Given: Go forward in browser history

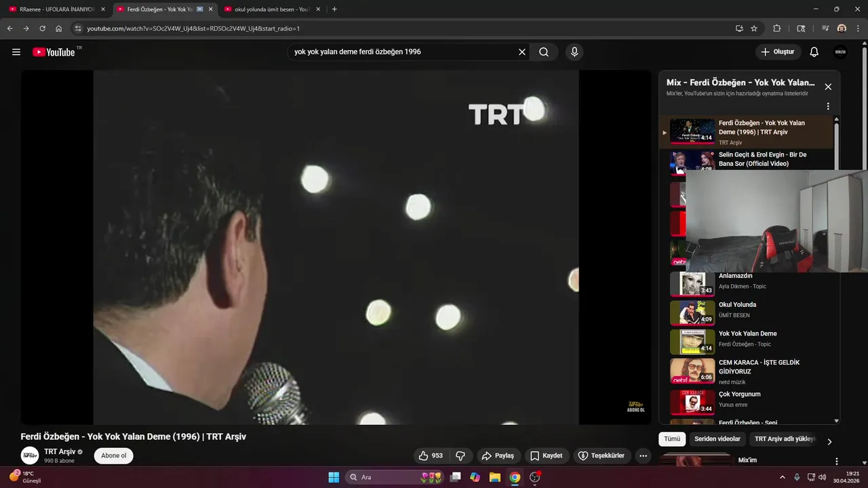Looking at the screenshot, I should (x=26, y=28).
